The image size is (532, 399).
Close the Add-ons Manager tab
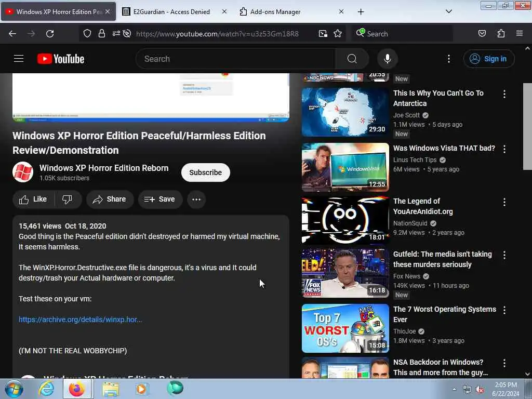(341, 11)
